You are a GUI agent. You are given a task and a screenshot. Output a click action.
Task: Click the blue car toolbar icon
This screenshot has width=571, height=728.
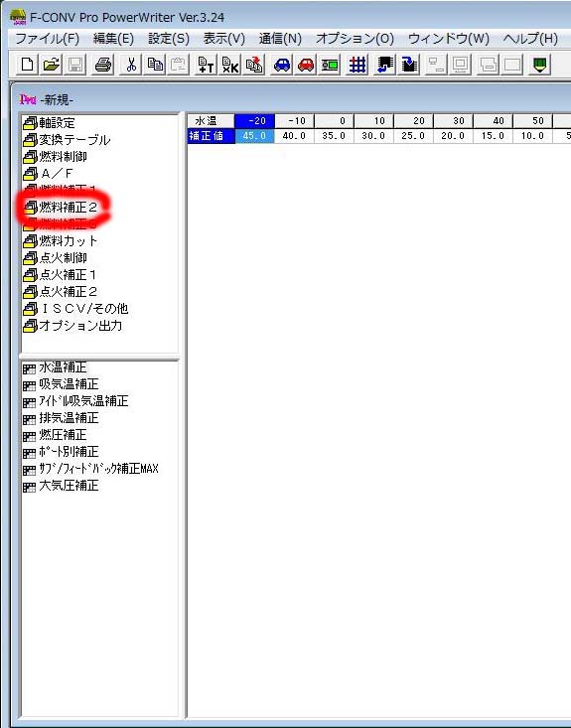[282, 65]
